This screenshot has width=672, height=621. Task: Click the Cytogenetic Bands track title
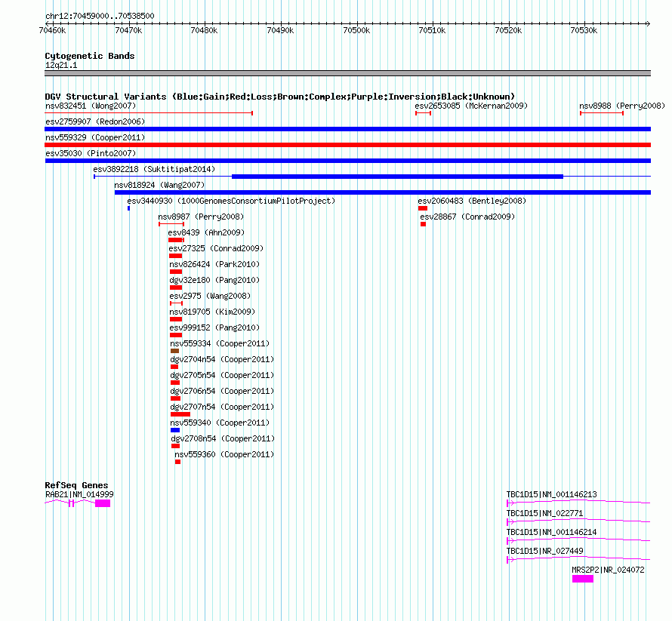pyautogui.click(x=90, y=56)
